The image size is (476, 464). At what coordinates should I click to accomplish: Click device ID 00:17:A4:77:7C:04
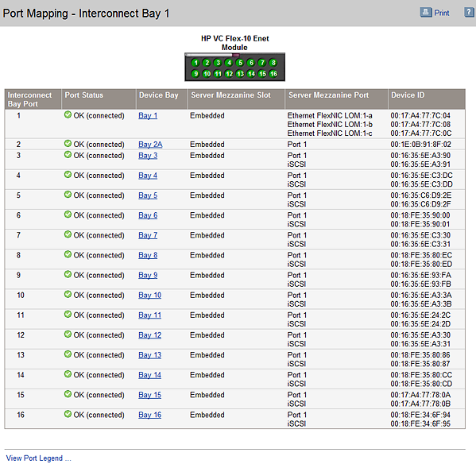point(420,116)
